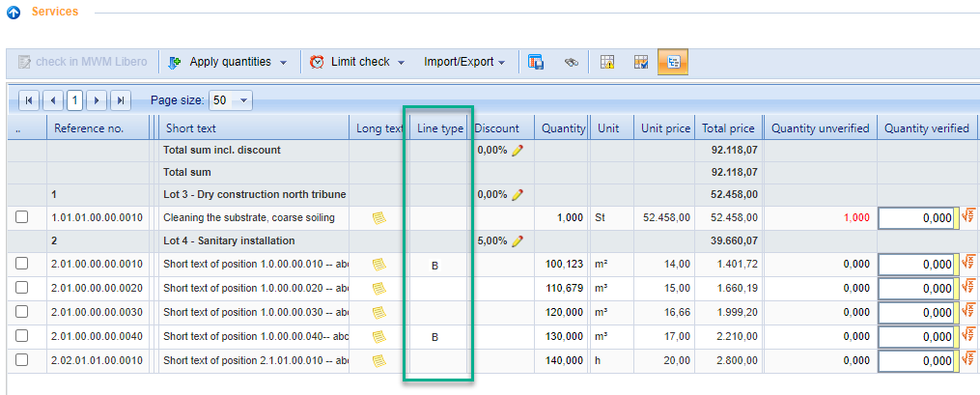This screenshot has width=980, height=395.
Task: Select checkbox for row 2.01.00.00.00.0020
Action: [22, 288]
